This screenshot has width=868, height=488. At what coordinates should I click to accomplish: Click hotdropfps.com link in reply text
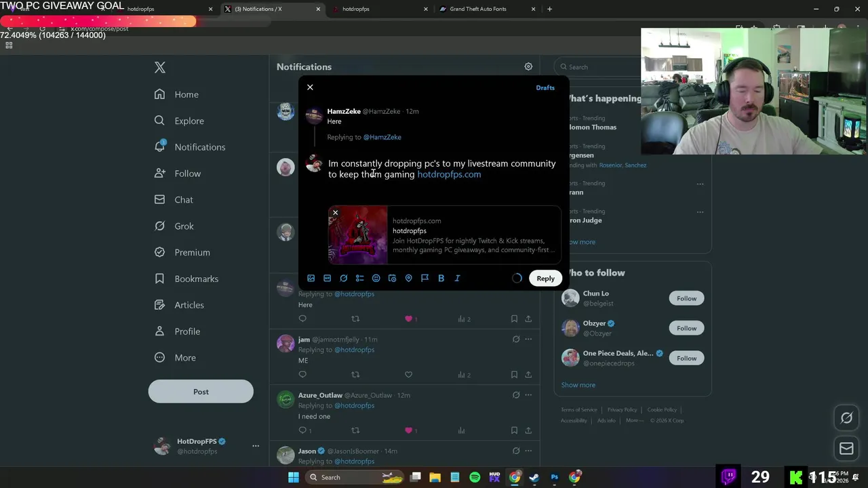[x=449, y=174]
